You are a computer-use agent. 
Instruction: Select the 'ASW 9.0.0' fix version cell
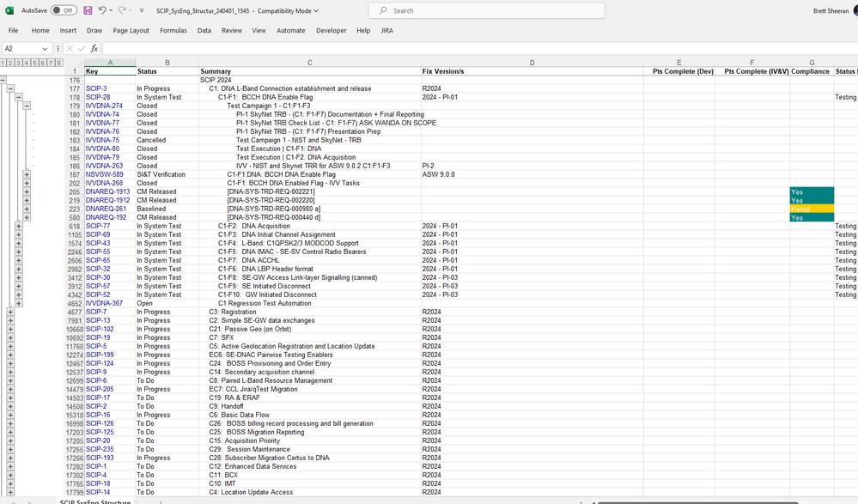[532, 174]
